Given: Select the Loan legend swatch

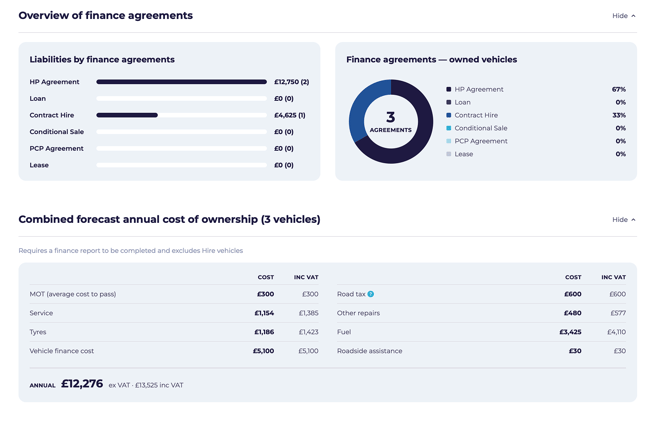Looking at the screenshot, I should 449,102.
